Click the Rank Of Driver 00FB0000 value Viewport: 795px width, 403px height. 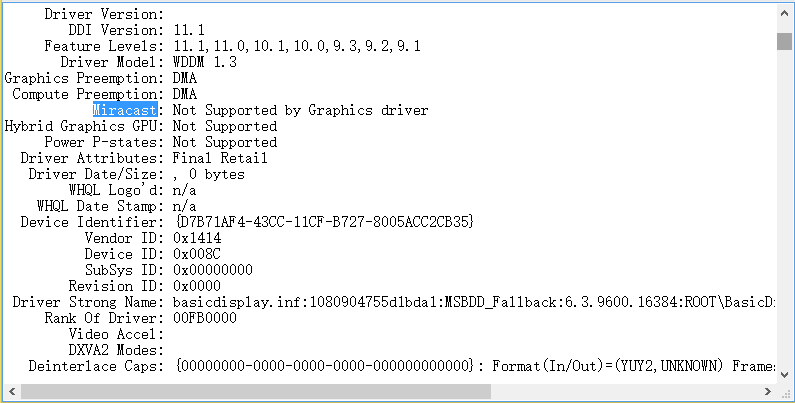[205, 318]
